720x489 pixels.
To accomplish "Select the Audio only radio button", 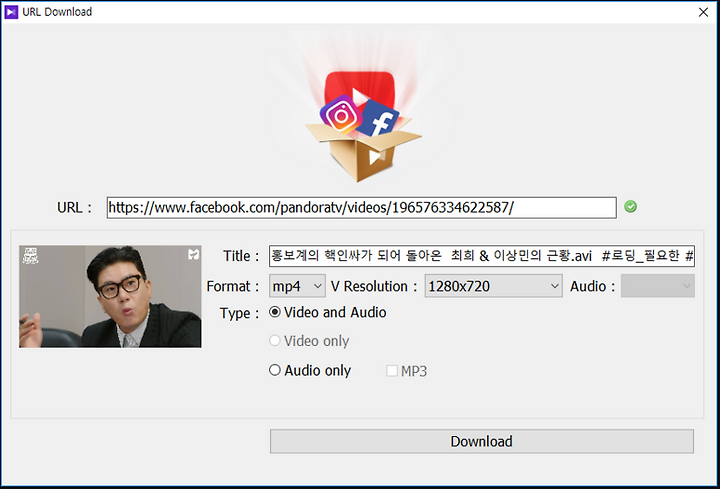I will tap(275, 370).
